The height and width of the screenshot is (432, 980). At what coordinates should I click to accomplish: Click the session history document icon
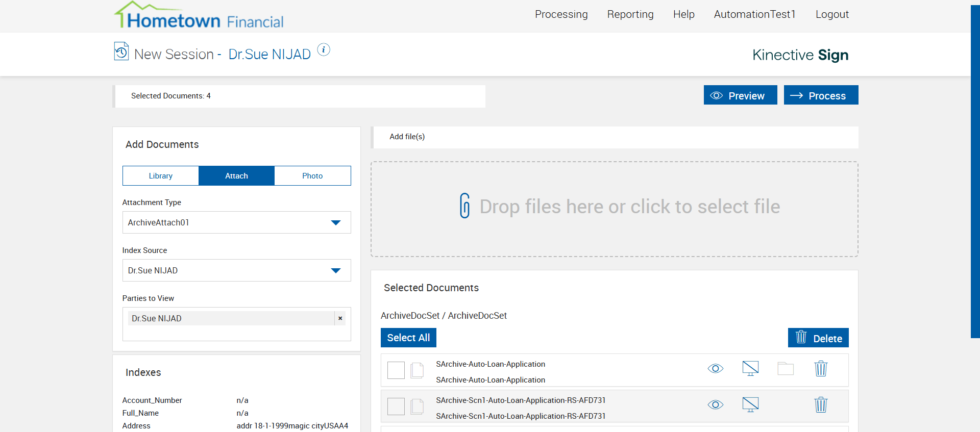click(121, 51)
